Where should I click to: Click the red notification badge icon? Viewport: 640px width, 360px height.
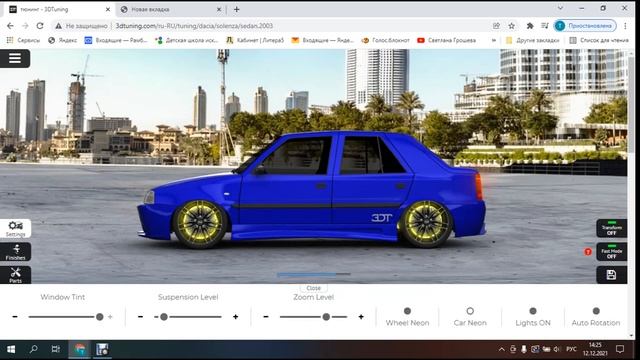[x=588, y=252]
